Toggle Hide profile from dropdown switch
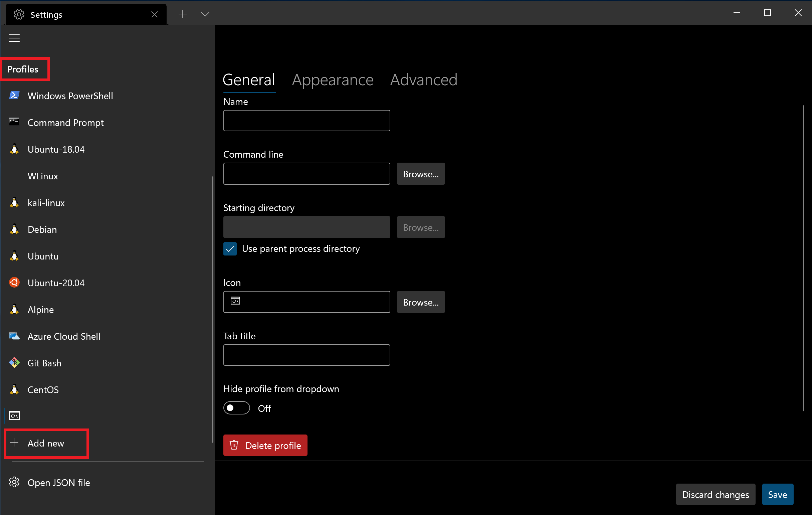The width and height of the screenshot is (812, 515). coord(237,408)
